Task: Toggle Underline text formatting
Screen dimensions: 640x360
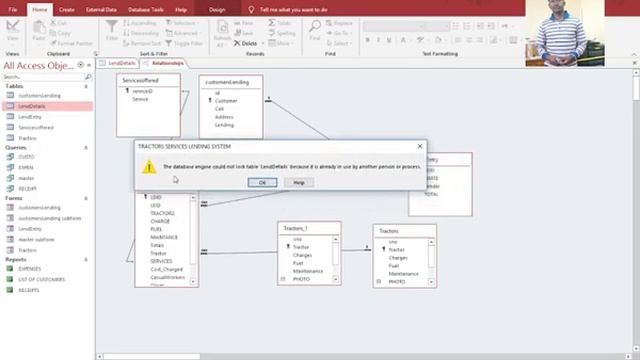Action: pos(389,40)
